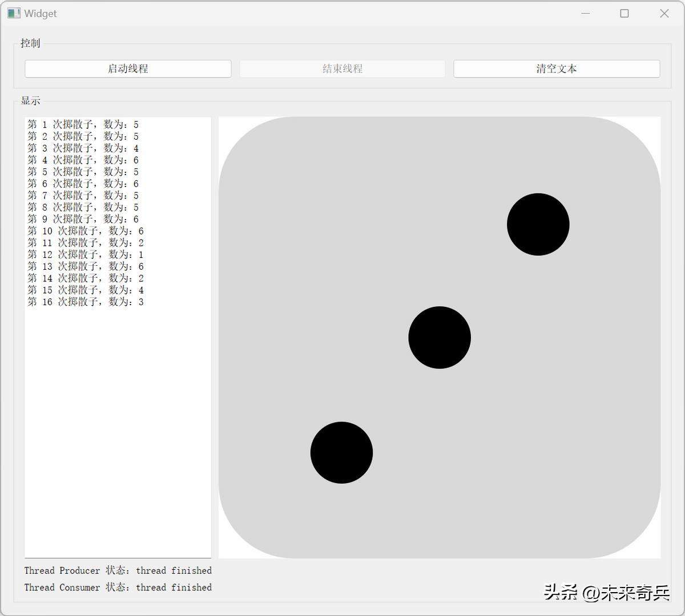
Task: Select log line '第 2 次掷骰子，数为：5'
Action: [83, 136]
